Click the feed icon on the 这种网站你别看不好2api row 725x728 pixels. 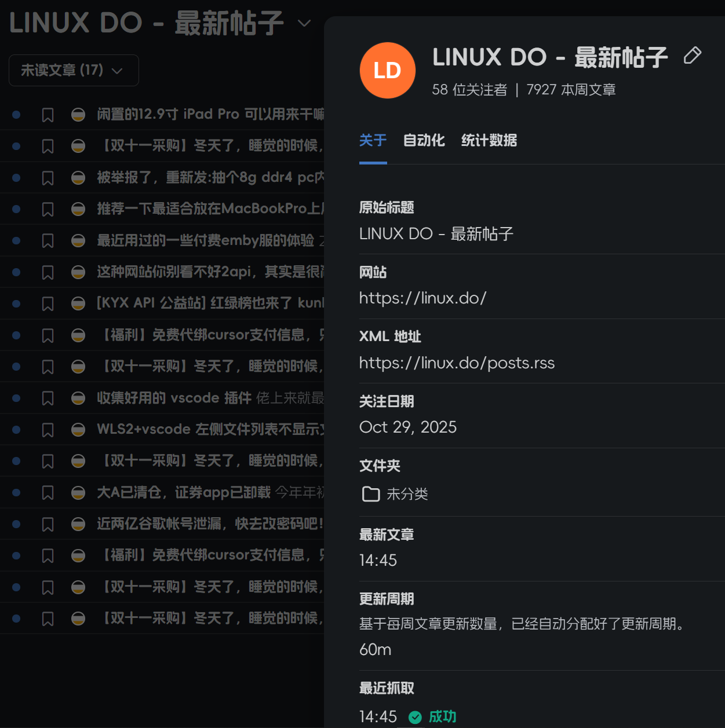78,272
